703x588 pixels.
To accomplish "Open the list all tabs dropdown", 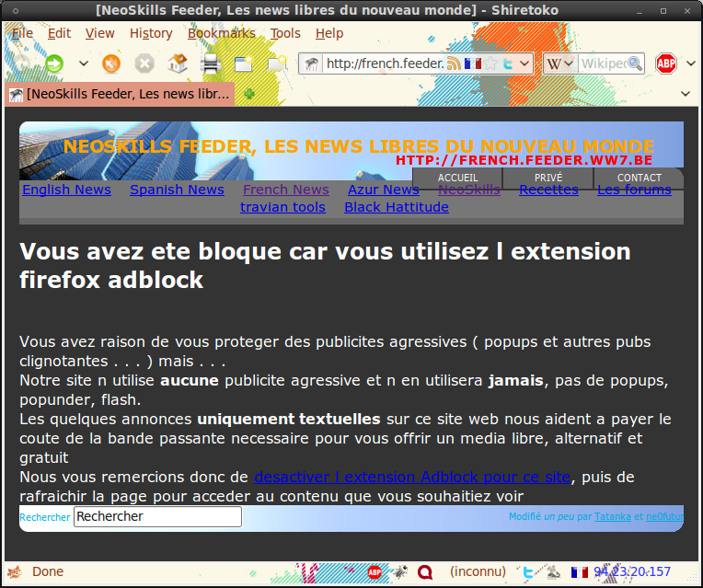I will 686,94.
